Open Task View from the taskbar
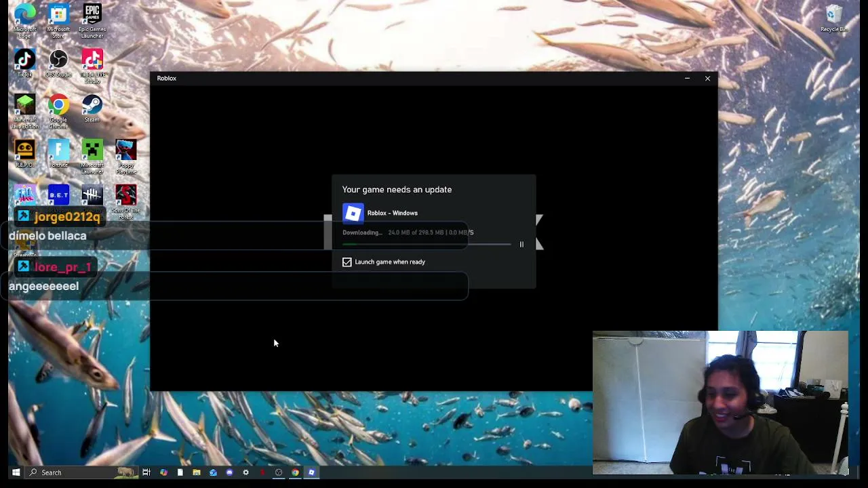The width and height of the screenshot is (868, 488). [146, 472]
